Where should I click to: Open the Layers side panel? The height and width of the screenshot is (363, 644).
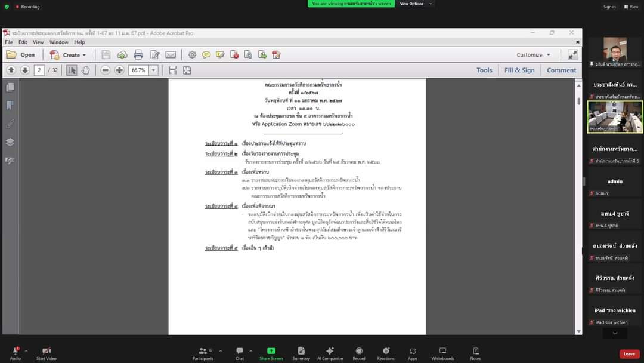(10, 142)
